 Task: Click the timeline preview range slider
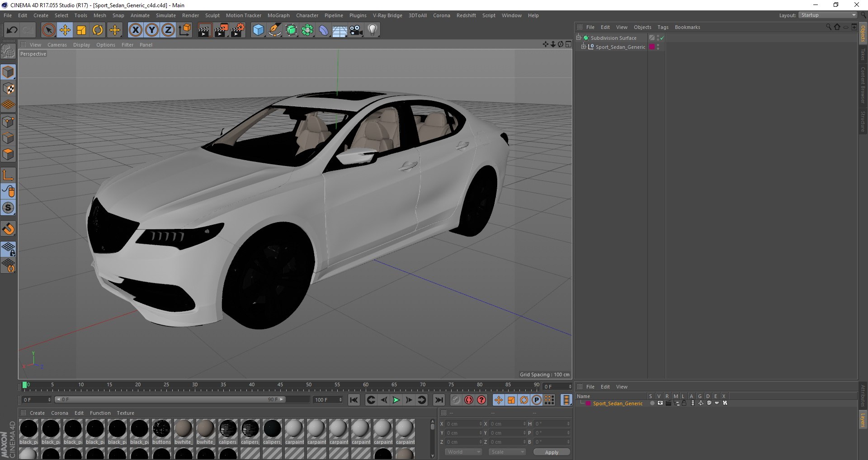170,399
